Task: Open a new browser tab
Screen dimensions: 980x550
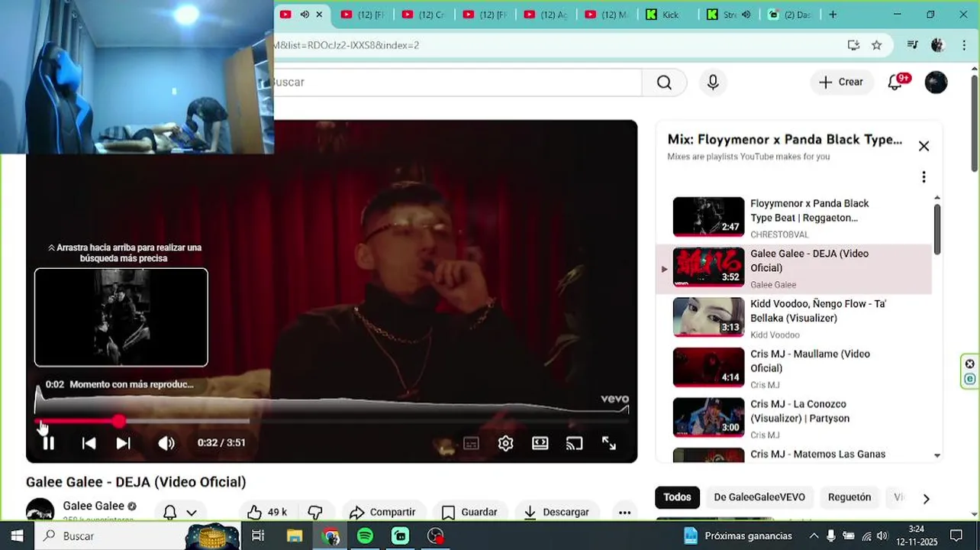Action: pyautogui.click(x=833, y=15)
